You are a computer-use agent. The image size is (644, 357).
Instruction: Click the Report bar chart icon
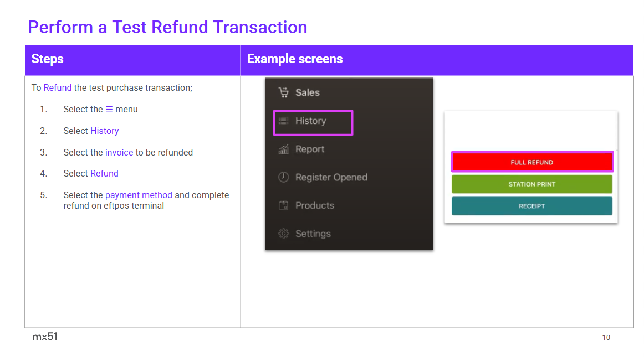(284, 149)
